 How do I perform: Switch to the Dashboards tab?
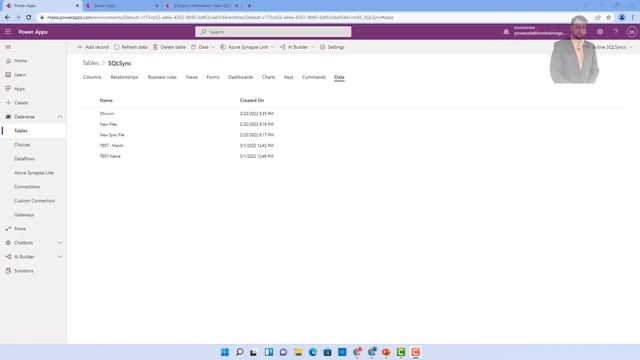(x=240, y=77)
